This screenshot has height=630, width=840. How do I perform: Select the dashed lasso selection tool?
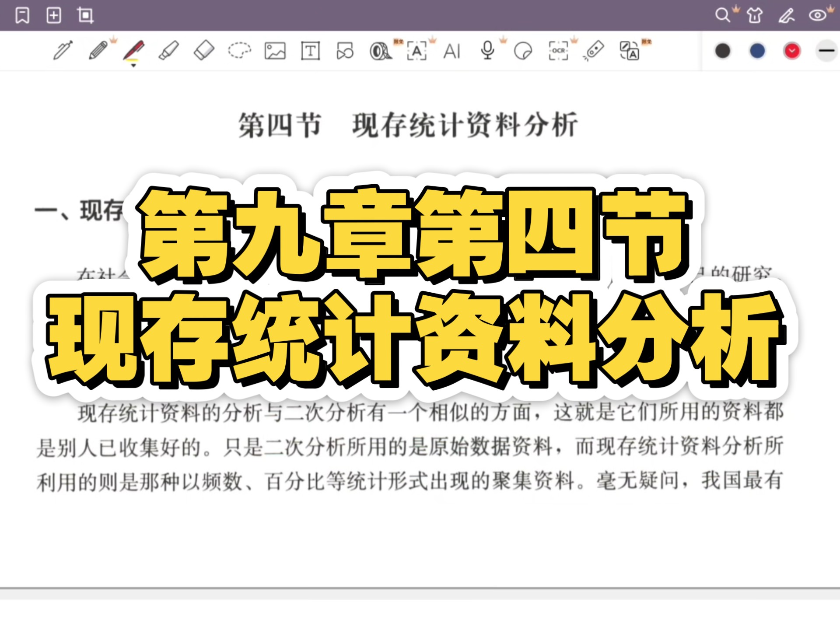coord(239,51)
